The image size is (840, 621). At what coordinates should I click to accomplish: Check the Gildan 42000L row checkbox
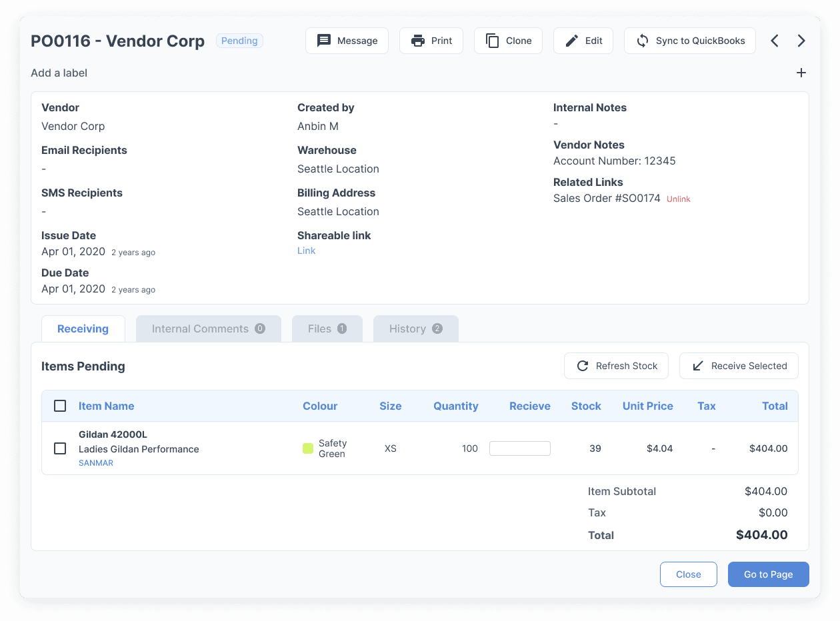coord(60,448)
